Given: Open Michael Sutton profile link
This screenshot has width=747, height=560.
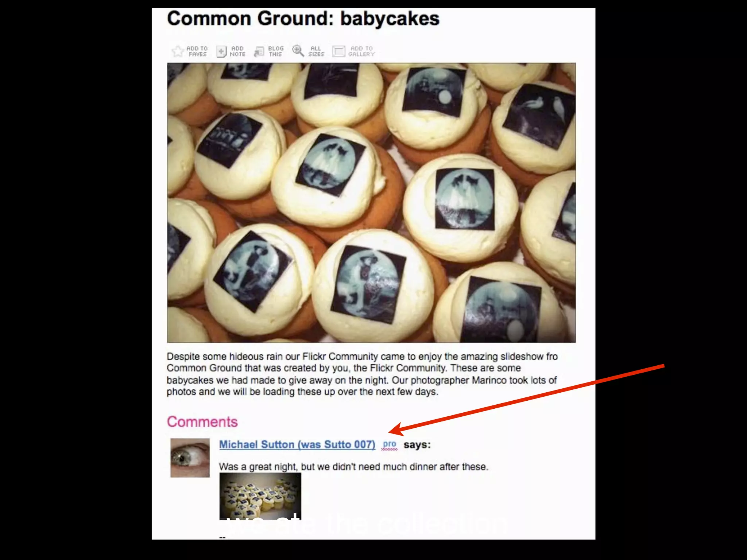Looking at the screenshot, I should (x=297, y=444).
